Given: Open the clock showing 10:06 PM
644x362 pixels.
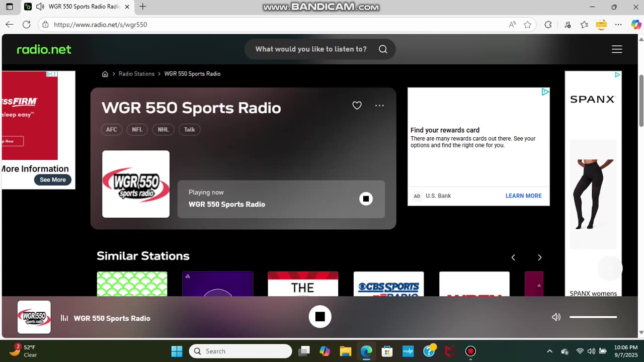Looking at the screenshot, I should coord(625,351).
